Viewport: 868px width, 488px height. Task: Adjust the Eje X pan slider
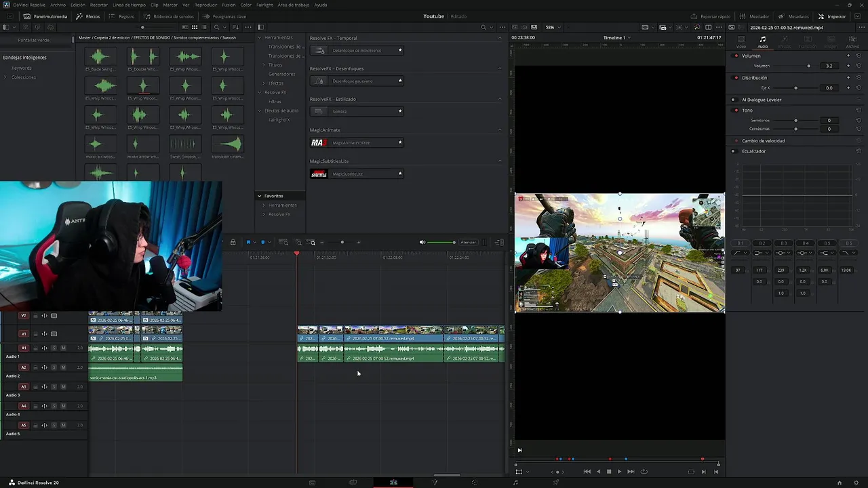(x=795, y=87)
